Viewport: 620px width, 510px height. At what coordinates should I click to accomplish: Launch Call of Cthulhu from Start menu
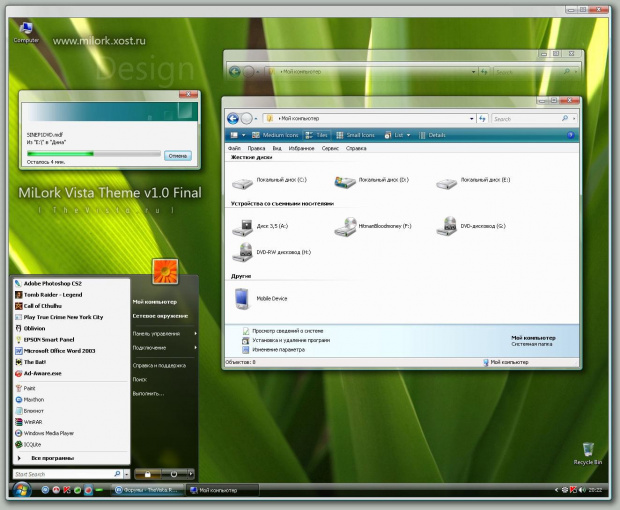pos(43,306)
